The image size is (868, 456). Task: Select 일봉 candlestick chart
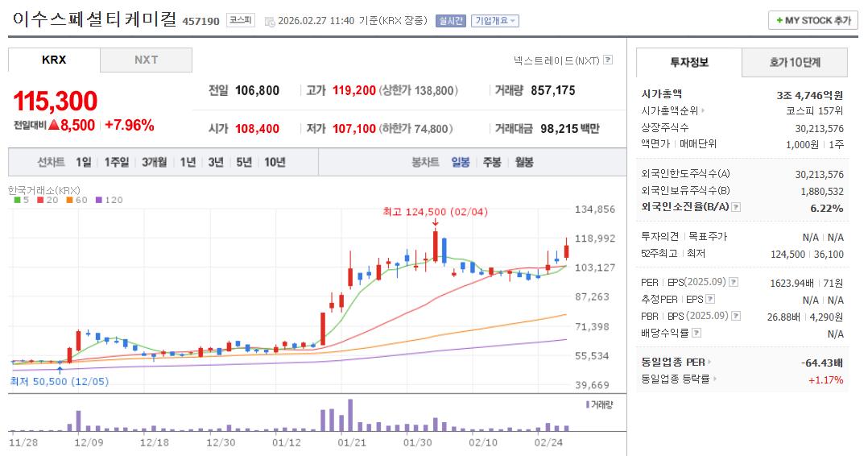click(460, 163)
